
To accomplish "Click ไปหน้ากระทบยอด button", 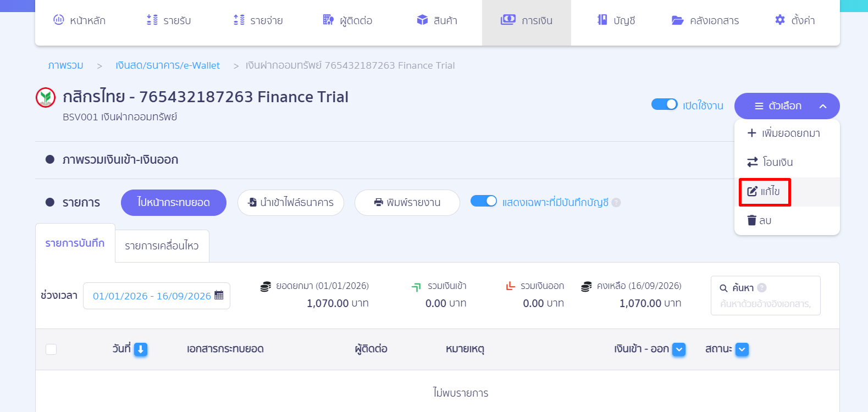I will coord(174,203).
